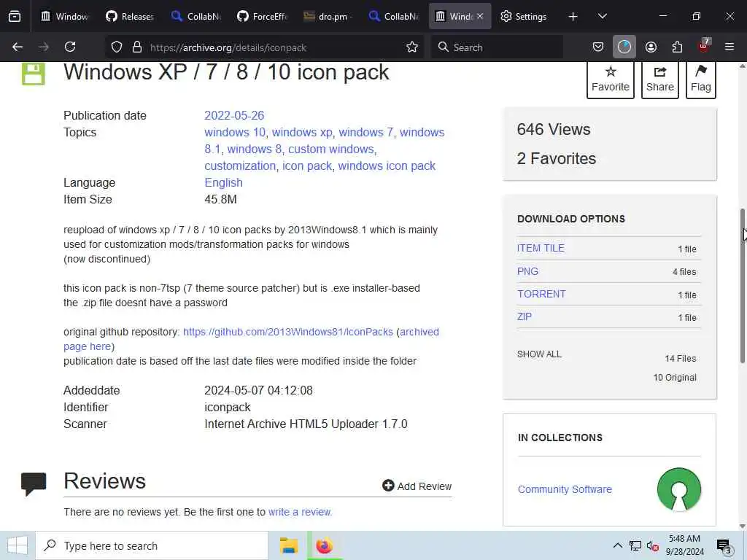Open a new tab
The height and width of the screenshot is (560, 747).
[573, 17]
